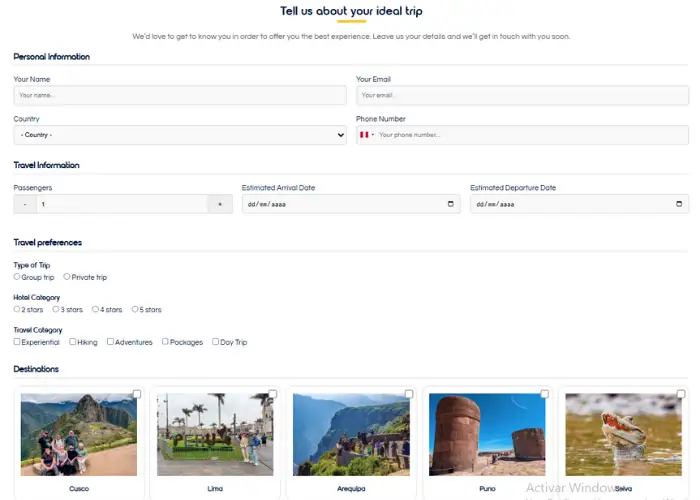Open the arrival date calendar picker icon

(450, 204)
